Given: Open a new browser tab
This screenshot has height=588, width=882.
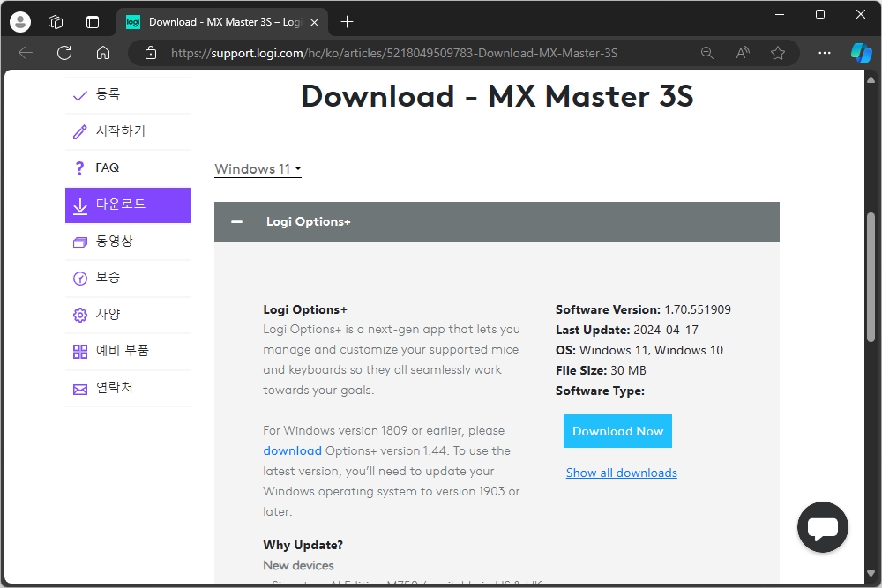Looking at the screenshot, I should coord(347,22).
